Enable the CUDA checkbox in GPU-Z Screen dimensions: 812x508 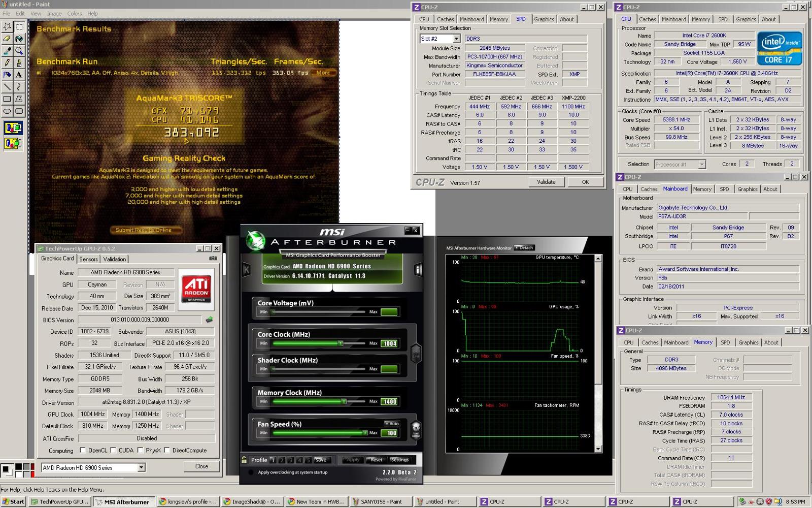click(114, 450)
